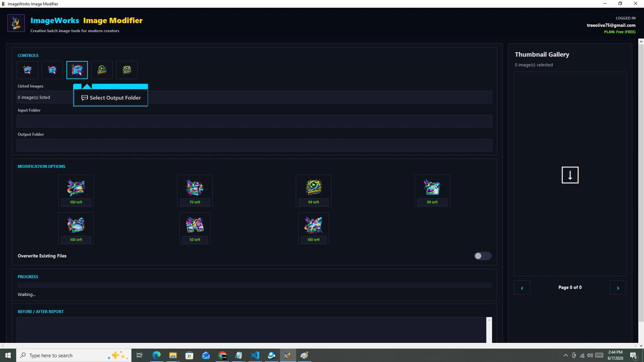The height and width of the screenshot is (362, 644).
Task: Toggle Overwrite Existing Files switch
Action: [x=483, y=256]
